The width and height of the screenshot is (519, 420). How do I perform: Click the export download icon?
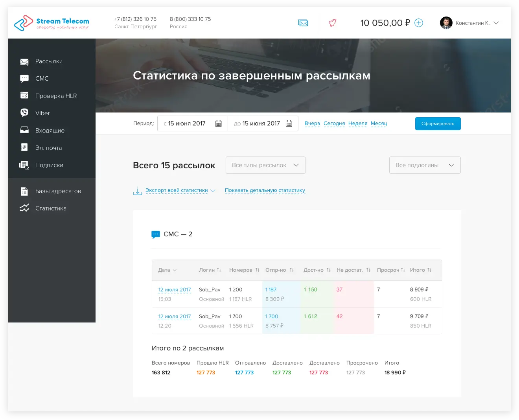(137, 191)
